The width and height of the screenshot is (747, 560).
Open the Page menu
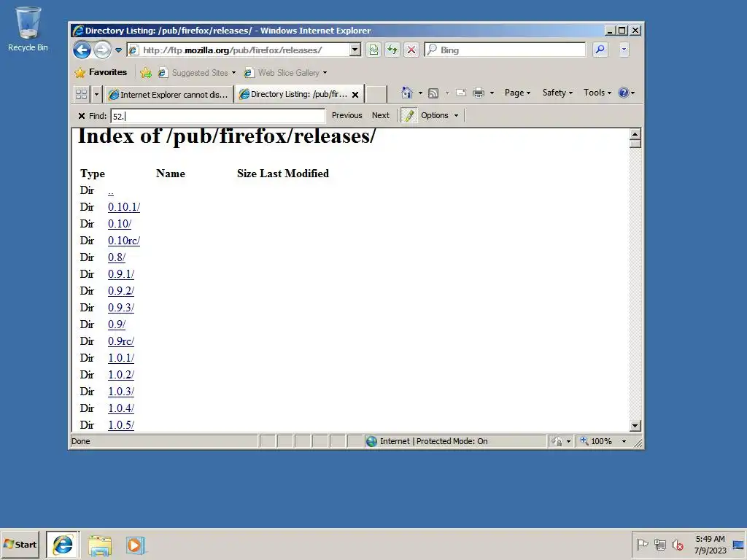coord(517,93)
